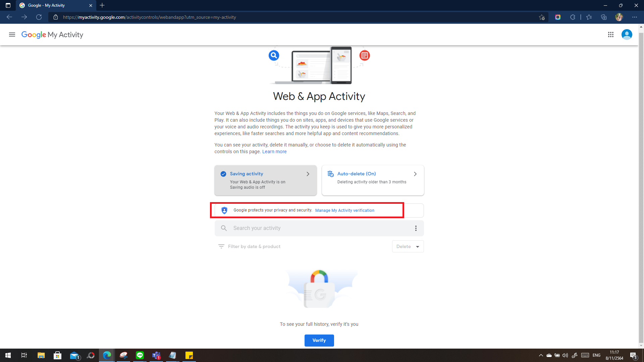Click the browser forward arrow
The image size is (644, 362).
click(x=24, y=17)
